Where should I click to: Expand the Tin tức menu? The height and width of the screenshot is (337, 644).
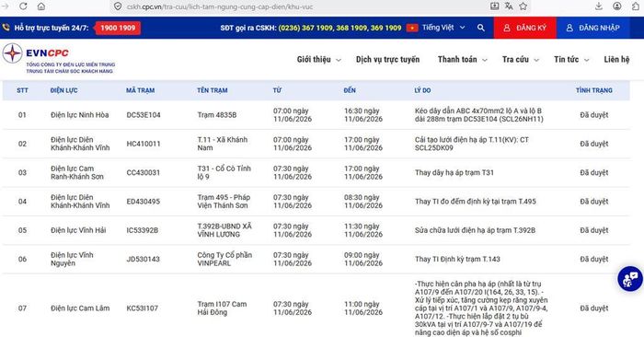pyautogui.click(x=571, y=60)
